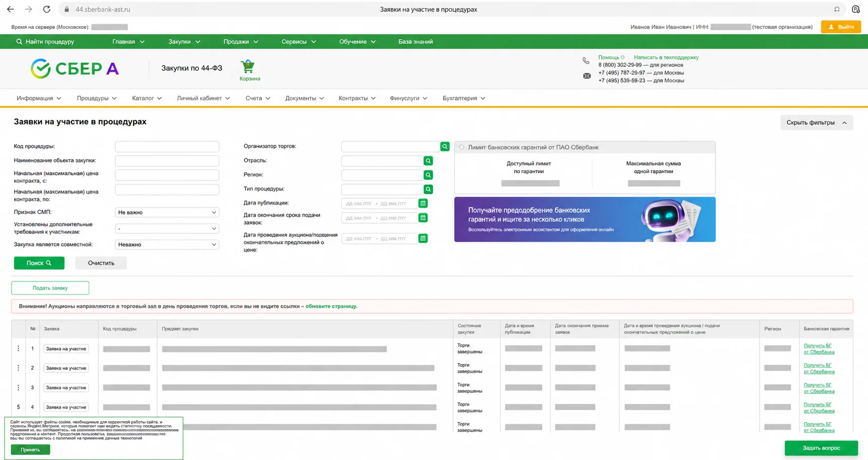This screenshot has width=868, height=460.
Task: Open the Закупка является совместной dropdown
Action: pyautogui.click(x=167, y=245)
